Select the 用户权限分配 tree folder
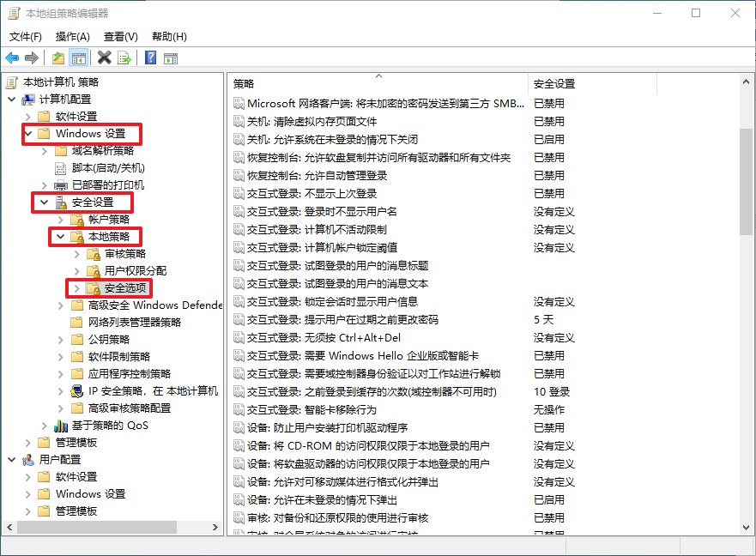The width and height of the screenshot is (756, 556). [x=135, y=271]
